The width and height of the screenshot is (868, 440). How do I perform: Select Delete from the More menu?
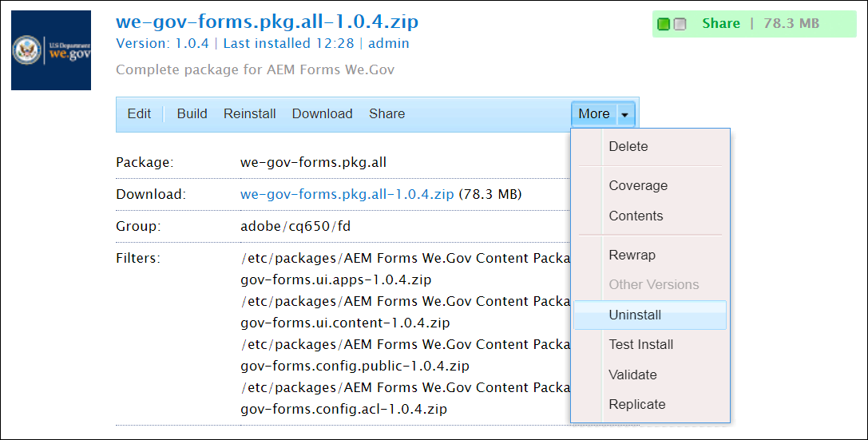click(650, 147)
